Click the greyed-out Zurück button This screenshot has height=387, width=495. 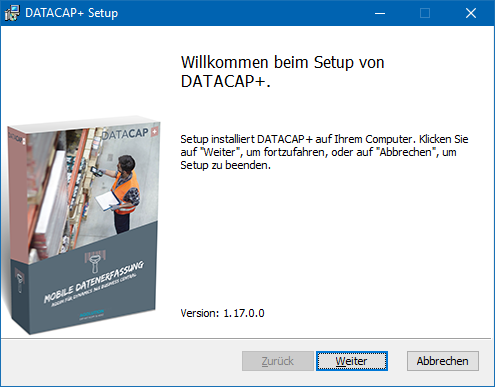[x=278, y=361]
